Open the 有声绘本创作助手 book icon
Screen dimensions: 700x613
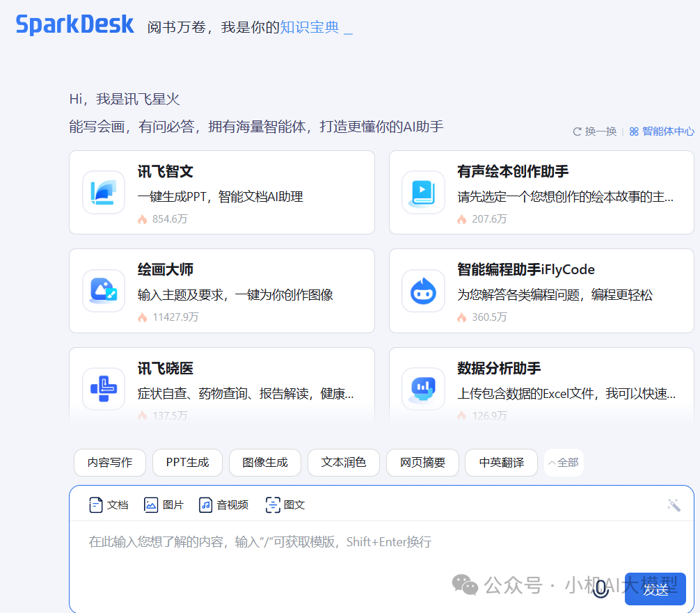423,193
